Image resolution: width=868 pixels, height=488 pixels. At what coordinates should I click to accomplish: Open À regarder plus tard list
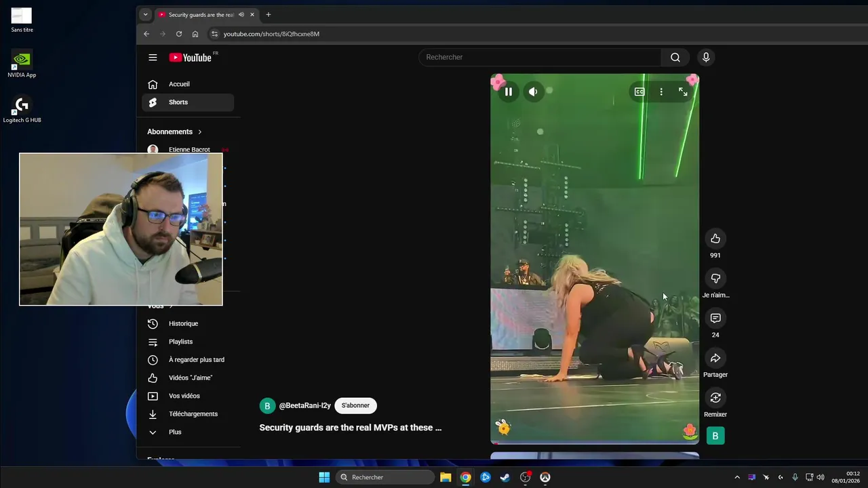point(188,360)
